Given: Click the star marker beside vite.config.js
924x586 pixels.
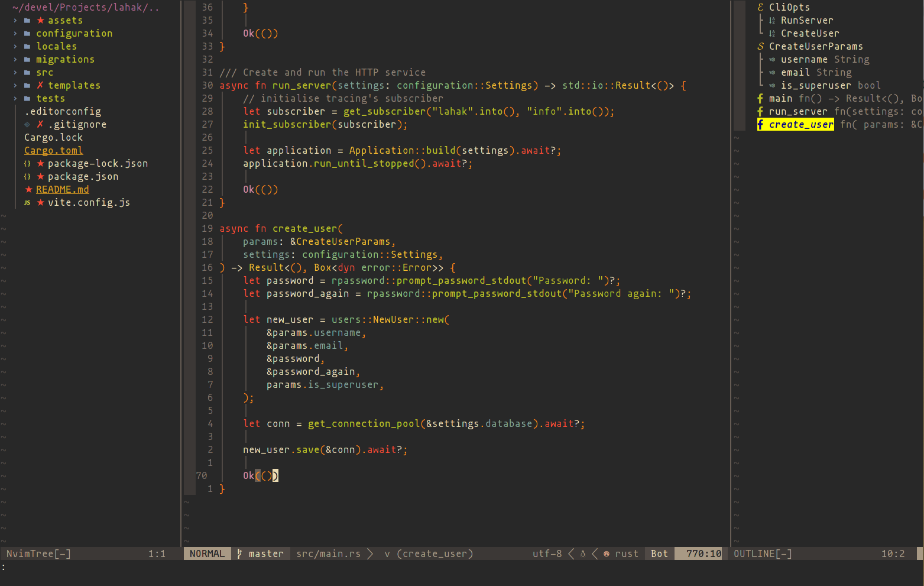Looking at the screenshot, I should point(40,203).
